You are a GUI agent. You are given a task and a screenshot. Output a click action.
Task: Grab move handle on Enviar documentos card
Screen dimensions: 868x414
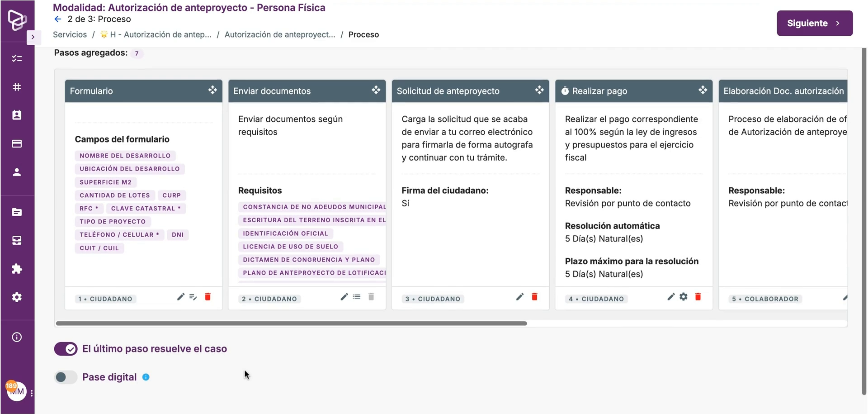click(x=376, y=90)
